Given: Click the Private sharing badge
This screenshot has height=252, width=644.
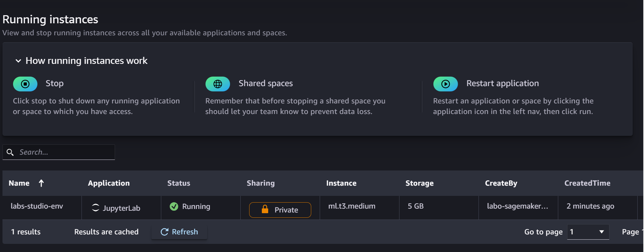Looking at the screenshot, I should coord(280,210).
